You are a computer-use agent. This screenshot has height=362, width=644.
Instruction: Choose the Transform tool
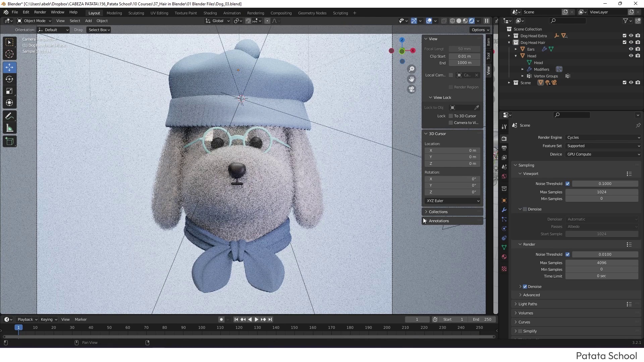point(9,103)
